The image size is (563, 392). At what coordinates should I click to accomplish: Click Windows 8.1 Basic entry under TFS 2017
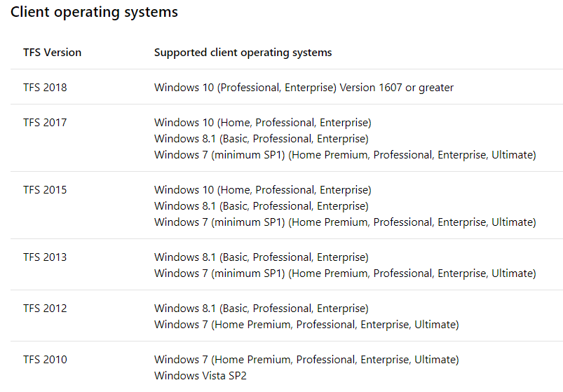[261, 139]
